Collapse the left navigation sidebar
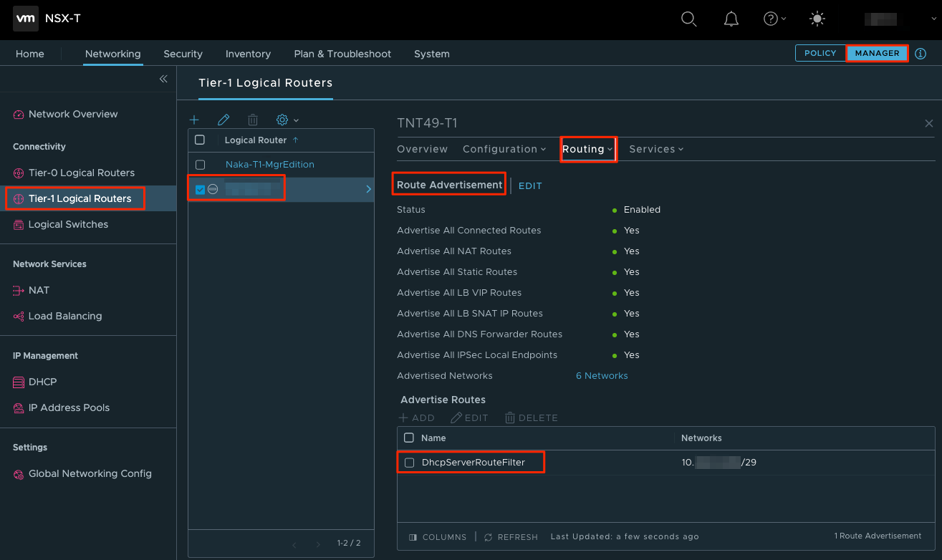942x560 pixels. [x=163, y=79]
